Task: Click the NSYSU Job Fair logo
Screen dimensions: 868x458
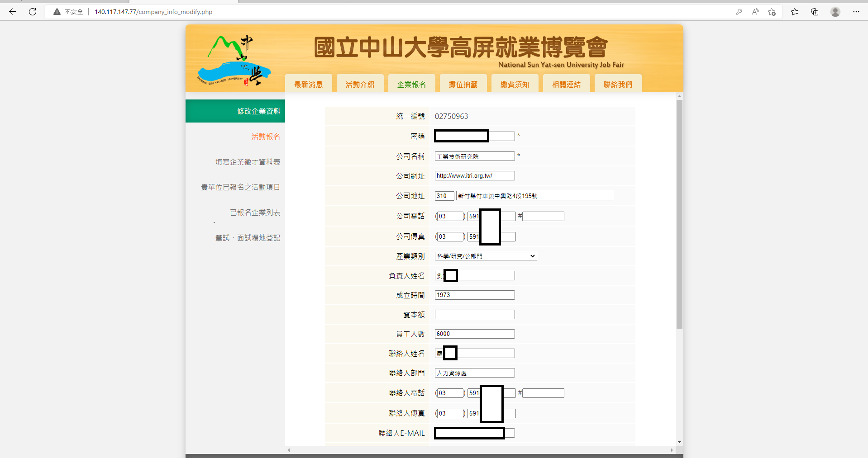Action: pos(234,61)
